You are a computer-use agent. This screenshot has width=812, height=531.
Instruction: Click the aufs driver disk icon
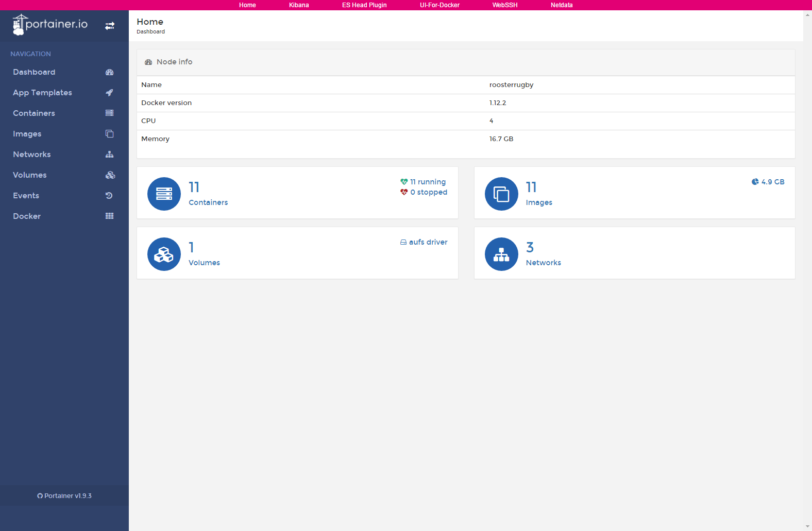click(403, 242)
